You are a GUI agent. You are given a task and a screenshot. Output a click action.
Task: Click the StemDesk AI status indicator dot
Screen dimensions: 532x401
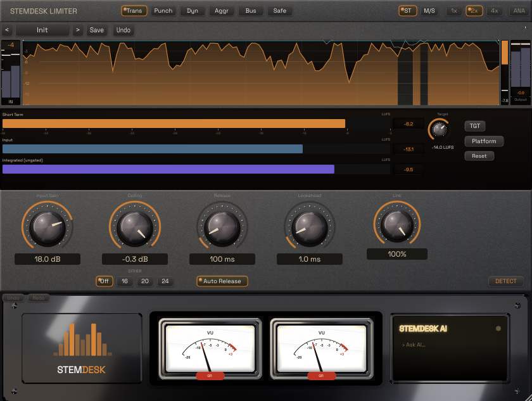498,328
